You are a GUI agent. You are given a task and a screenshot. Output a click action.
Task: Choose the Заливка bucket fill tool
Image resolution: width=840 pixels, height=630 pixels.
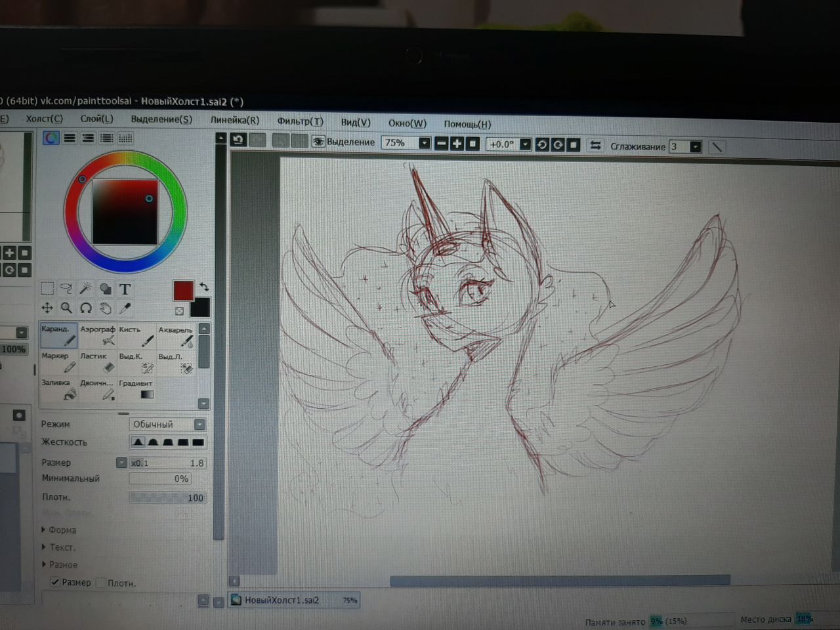(x=59, y=389)
